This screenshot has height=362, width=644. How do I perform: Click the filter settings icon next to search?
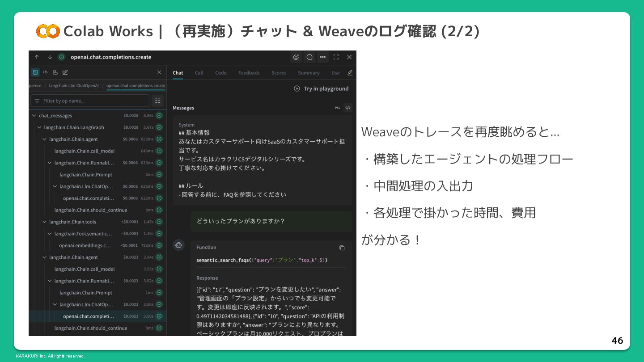pyautogui.click(x=157, y=101)
